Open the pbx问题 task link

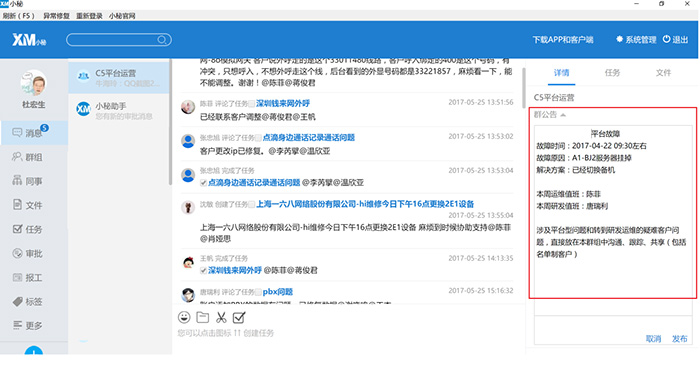277,292
